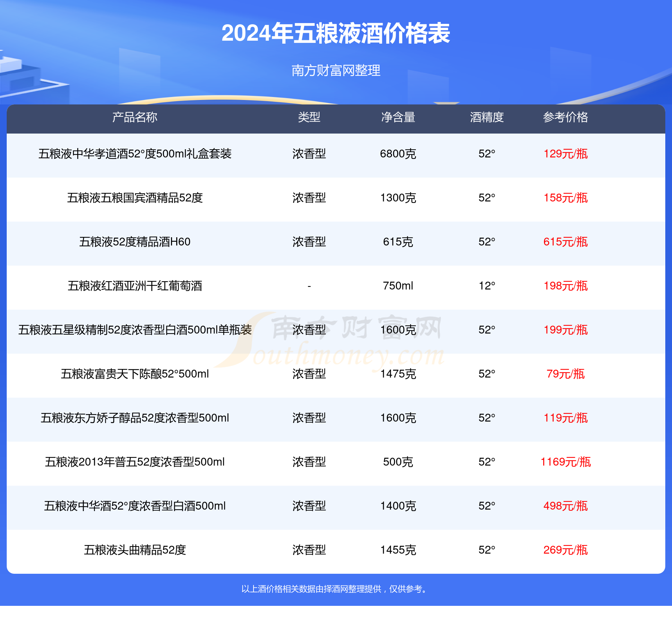Click the 498元/瓶 price
Image resolution: width=672 pixels, height=623 pixels.
[x=566, y=506]
